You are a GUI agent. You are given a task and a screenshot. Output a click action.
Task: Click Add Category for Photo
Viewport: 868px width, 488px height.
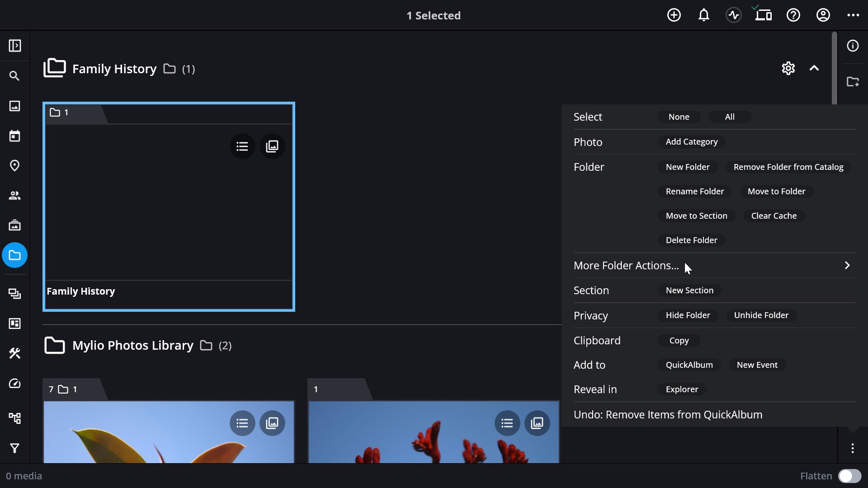(x=692, y=142)
